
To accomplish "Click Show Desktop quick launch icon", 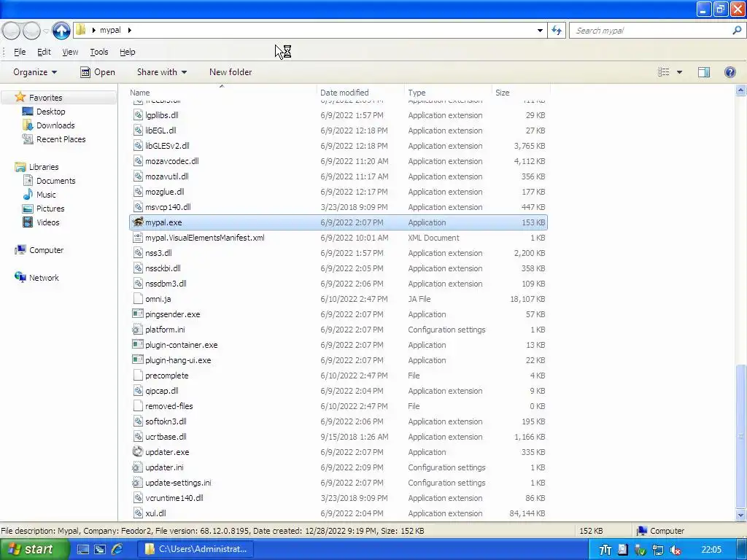I will [x=83, y=549].
